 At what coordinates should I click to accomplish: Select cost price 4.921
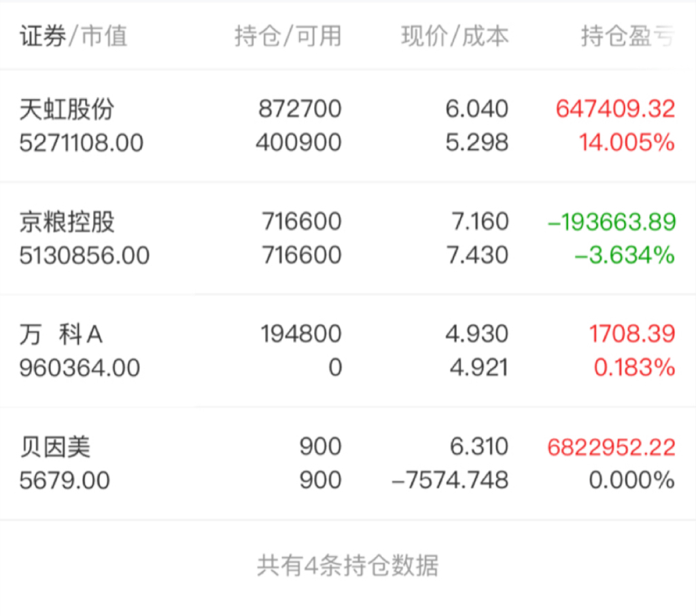click(479, 367)
